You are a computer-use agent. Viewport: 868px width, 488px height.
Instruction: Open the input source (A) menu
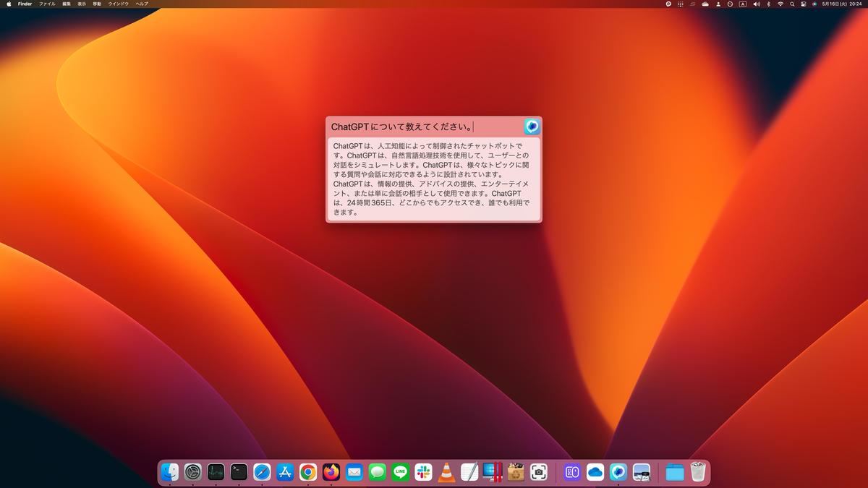743,4
